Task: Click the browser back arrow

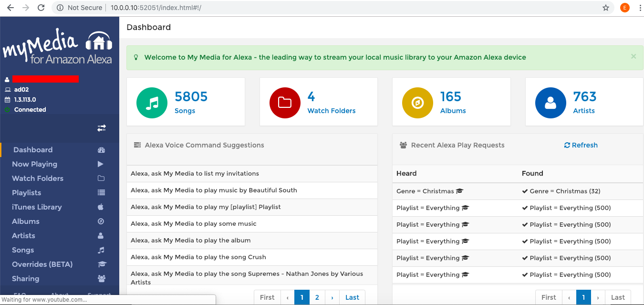Action: point(10,8)
